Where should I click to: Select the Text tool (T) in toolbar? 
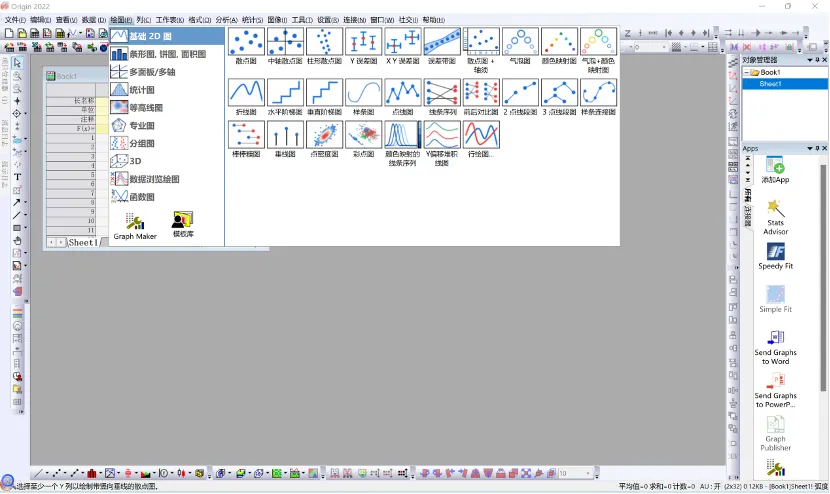click(x=17, y=177)
